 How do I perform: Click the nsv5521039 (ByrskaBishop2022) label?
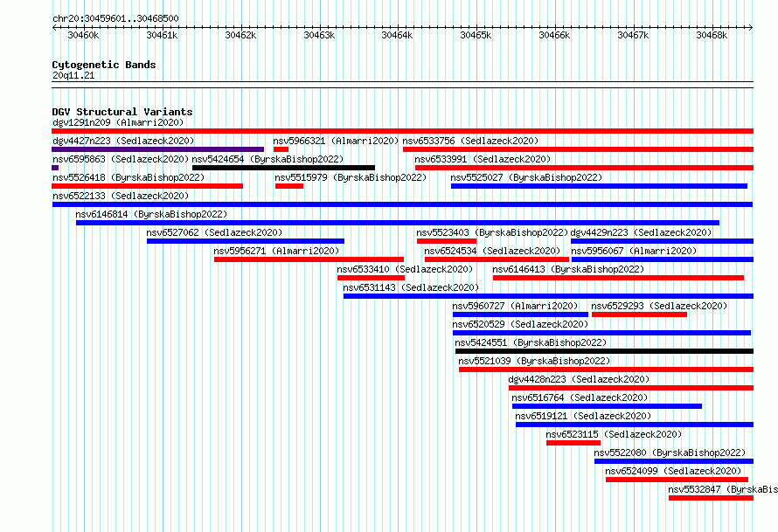coord(534,361)
